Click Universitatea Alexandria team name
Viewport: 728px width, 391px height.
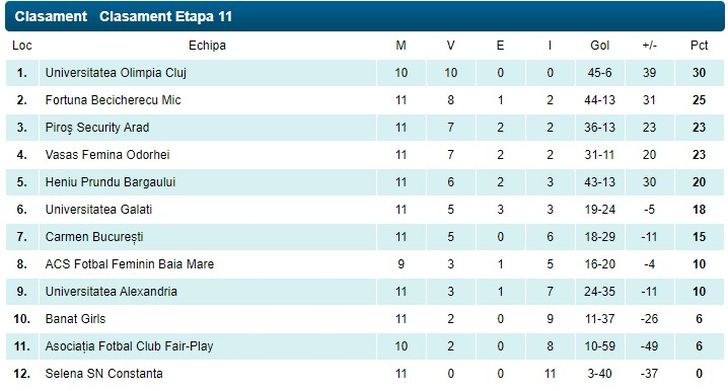(x=111, y=292)
